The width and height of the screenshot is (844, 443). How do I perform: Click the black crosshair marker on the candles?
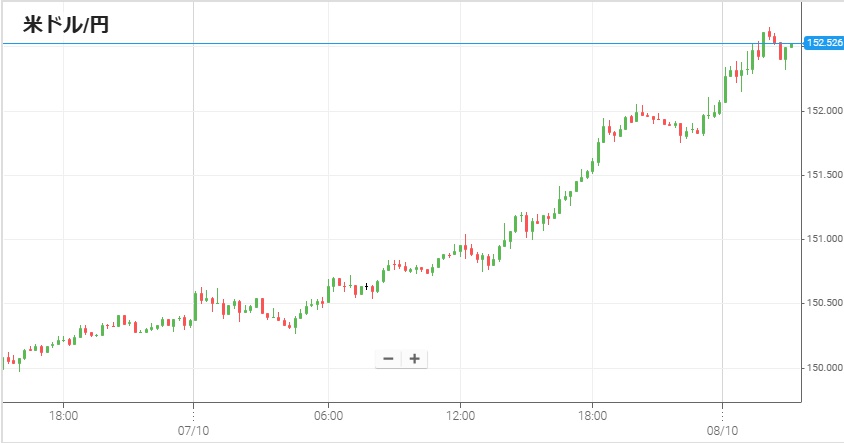point(367,287)
